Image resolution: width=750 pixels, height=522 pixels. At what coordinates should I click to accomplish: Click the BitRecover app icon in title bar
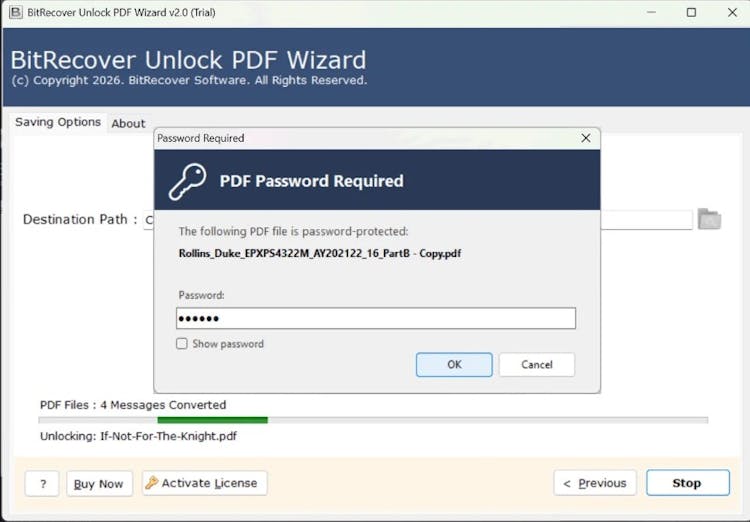coord(14,12)
